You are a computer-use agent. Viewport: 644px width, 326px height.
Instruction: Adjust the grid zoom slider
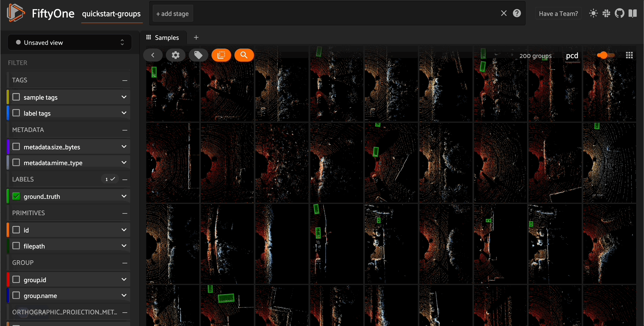click(606, 55)
